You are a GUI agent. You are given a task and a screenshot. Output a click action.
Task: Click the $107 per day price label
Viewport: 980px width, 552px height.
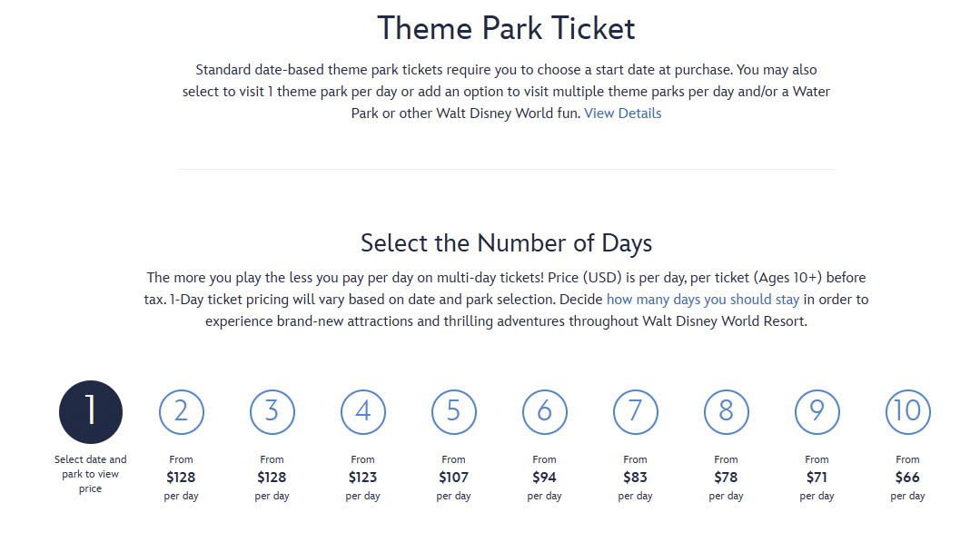click(454, 477)
